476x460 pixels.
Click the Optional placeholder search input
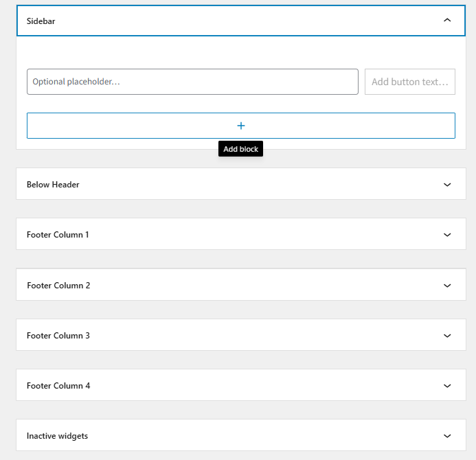tap(192, 82)
